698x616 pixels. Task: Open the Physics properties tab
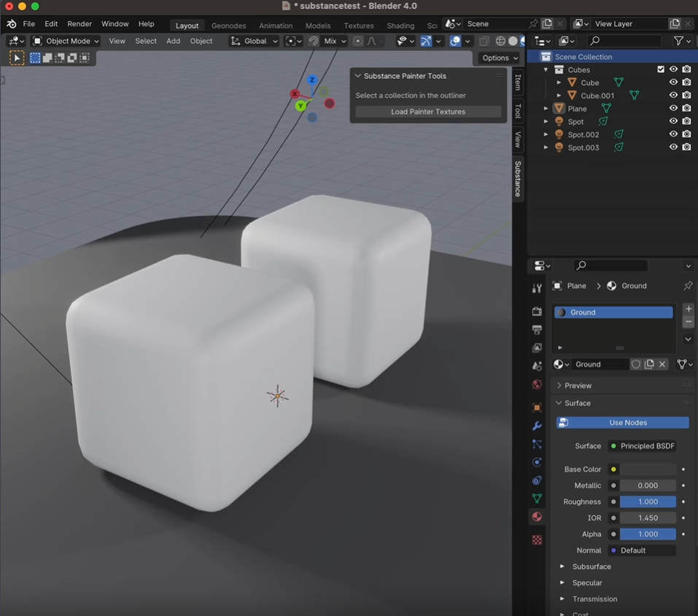537,463
